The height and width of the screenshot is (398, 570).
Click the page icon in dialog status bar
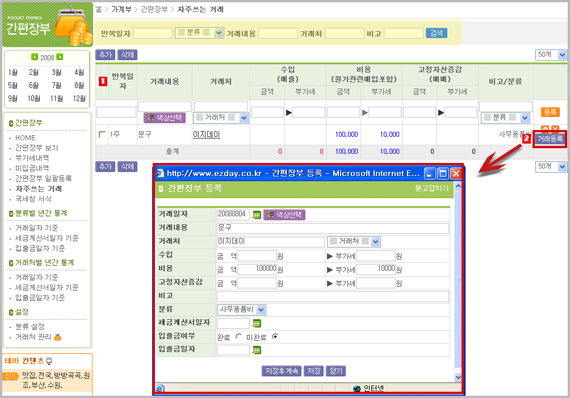[160, 389]
